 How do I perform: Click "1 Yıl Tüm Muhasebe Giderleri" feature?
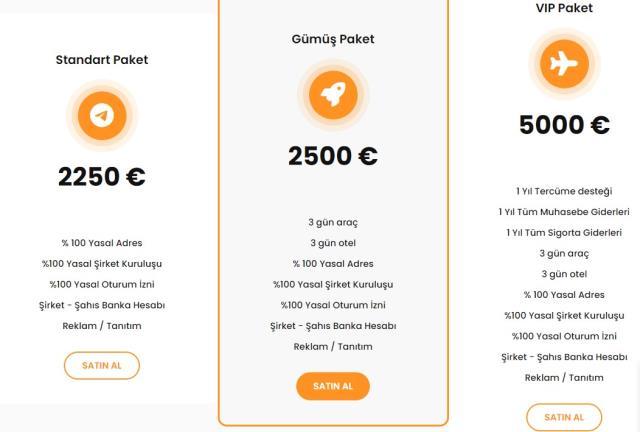coord(564,212)
